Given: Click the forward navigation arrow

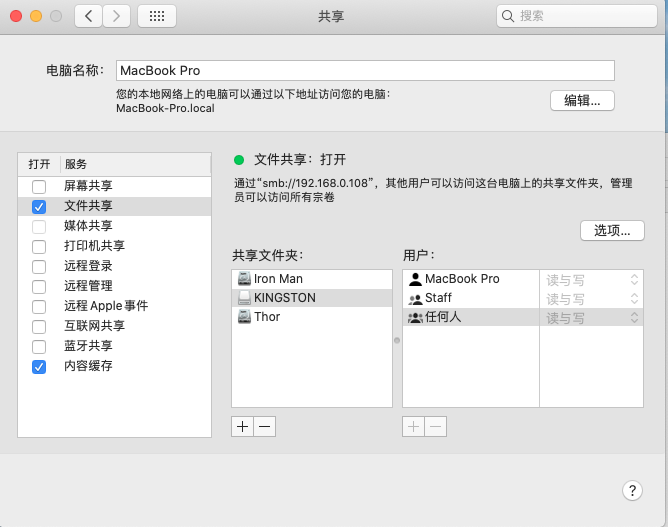Looking at the screenshot, I should point(117,15).
